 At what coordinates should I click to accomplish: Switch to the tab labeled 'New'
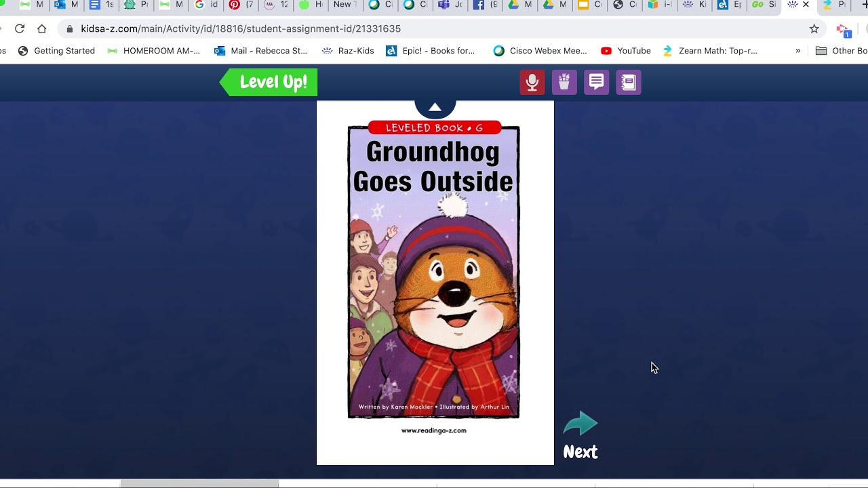click(x=346, y=5)
